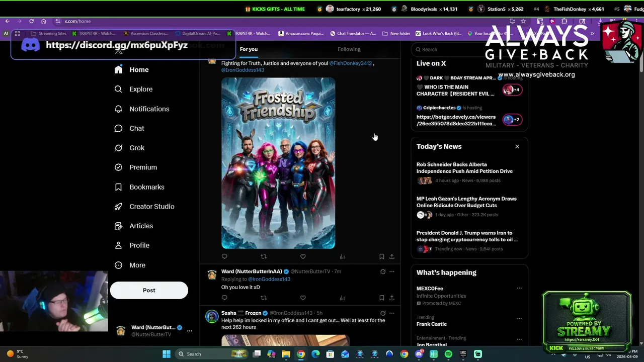Screen dimensions: 644x362
Task: Reply to the Frosted Friendship post
Action: pos(224,257)
